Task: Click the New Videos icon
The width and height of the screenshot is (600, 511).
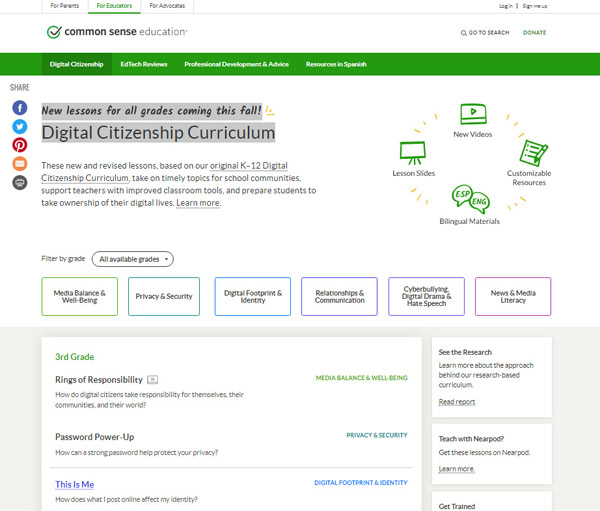Action: click(473, 114)
